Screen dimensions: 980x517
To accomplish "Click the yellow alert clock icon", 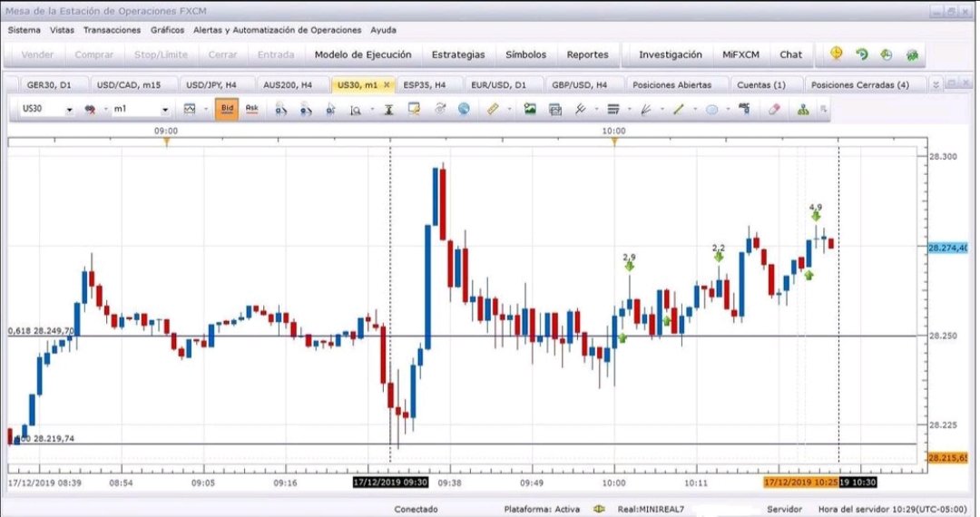I will click(x=837, y=54).
